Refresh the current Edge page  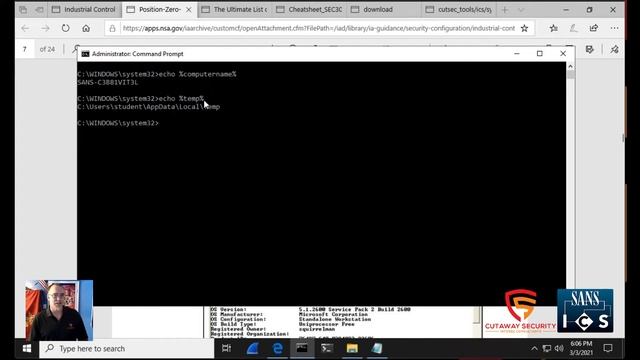[65, 28]
